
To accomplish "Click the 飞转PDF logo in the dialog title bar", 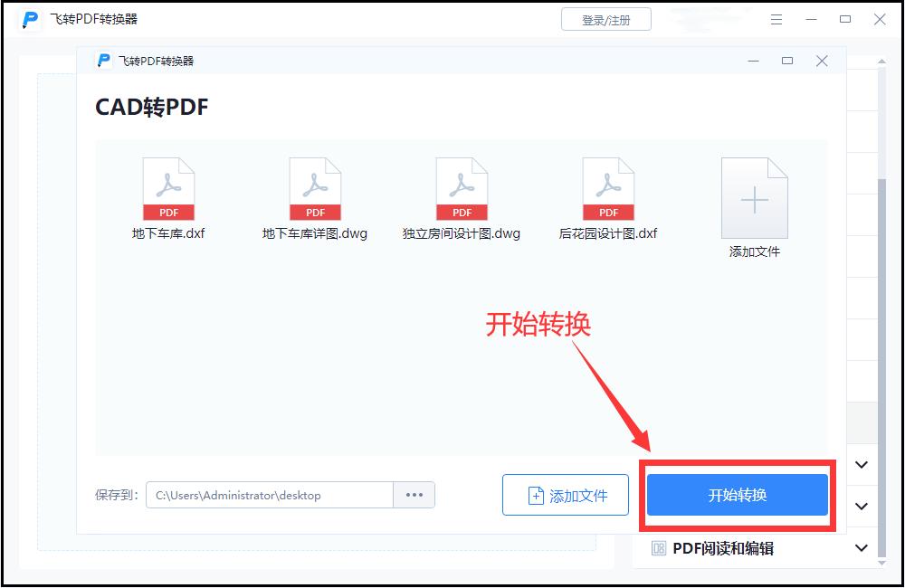I will click(102, 60).
